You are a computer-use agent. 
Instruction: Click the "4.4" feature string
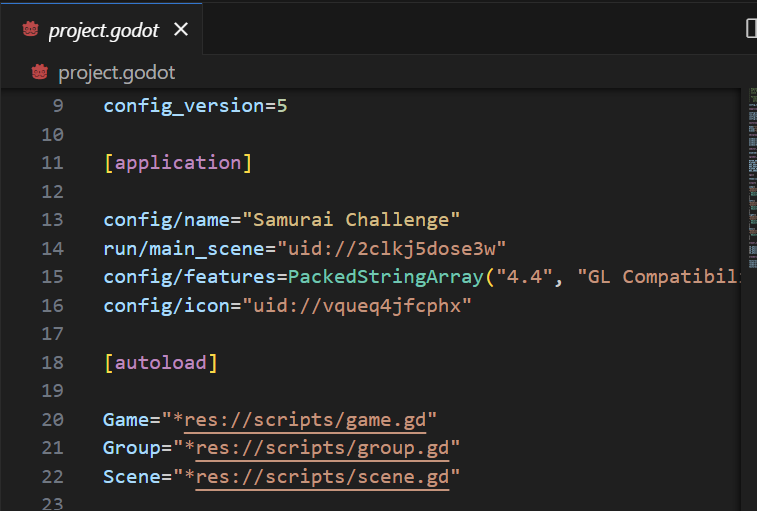(x=524, y=277)
